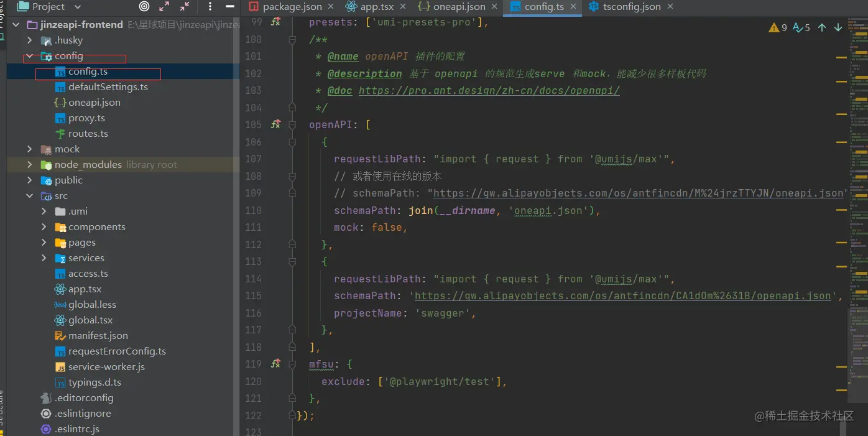
Task: Expand the mock folder
Action: [x=30, y=149]
